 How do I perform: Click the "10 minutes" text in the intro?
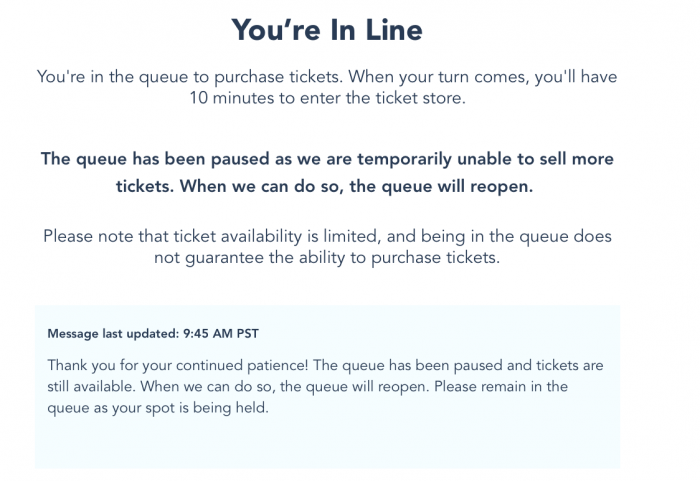[x=232, y=98]
